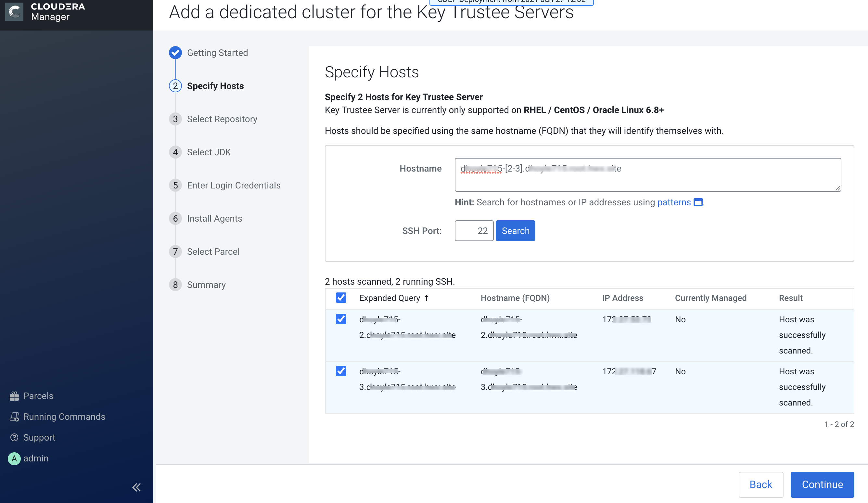Open the Support menu
The image size is (868, 503).
click(32, 437)
